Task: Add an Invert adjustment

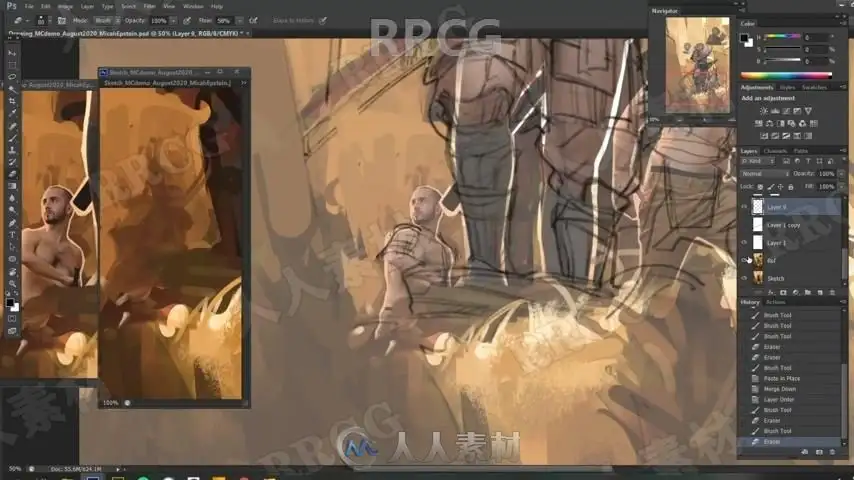Action: tap(764, 136)
